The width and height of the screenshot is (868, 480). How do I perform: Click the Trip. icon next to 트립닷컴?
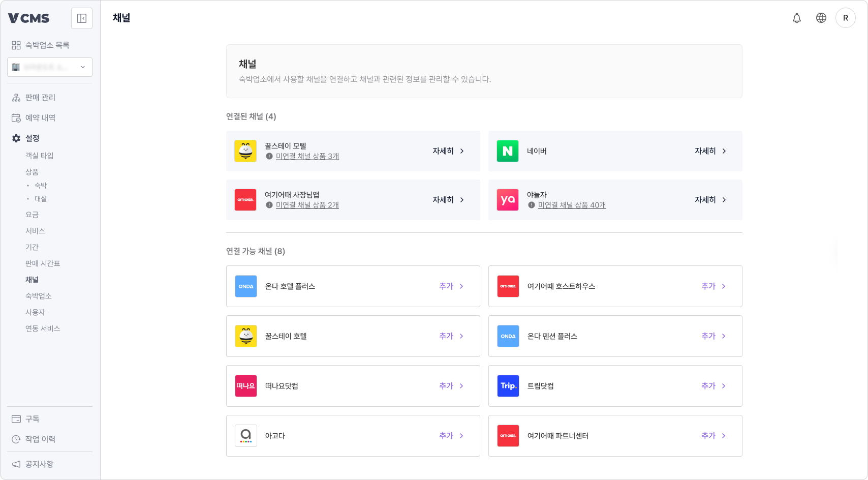pyautogui.click(x=508, y=386)
